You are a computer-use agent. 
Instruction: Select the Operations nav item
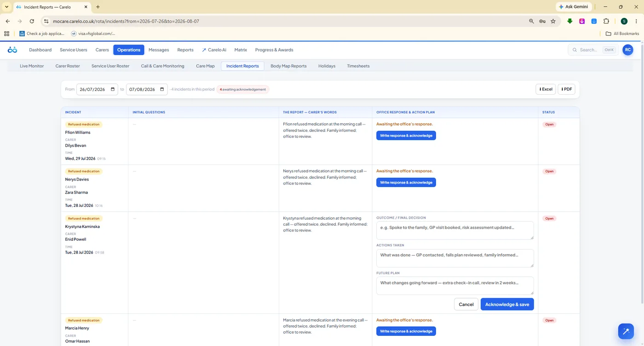129,50
